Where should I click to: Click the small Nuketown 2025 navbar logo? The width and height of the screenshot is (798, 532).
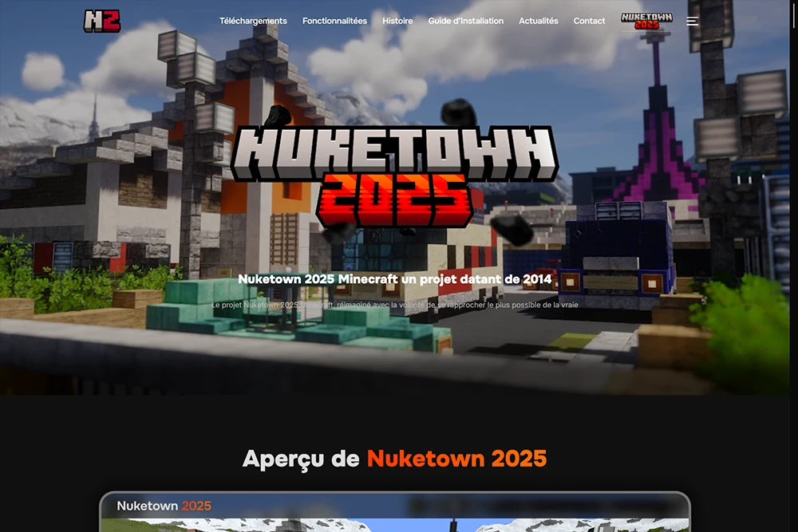[x=646, y=22]
